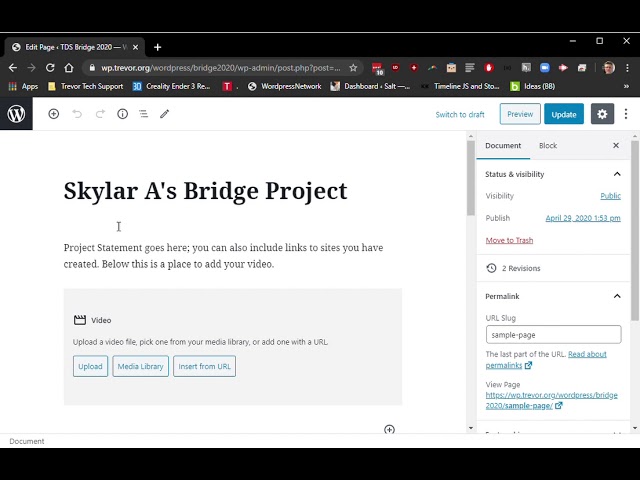Open the Apps bookmarks shortcut
Viewport: 640px width, 480px height.
[23, 86]
